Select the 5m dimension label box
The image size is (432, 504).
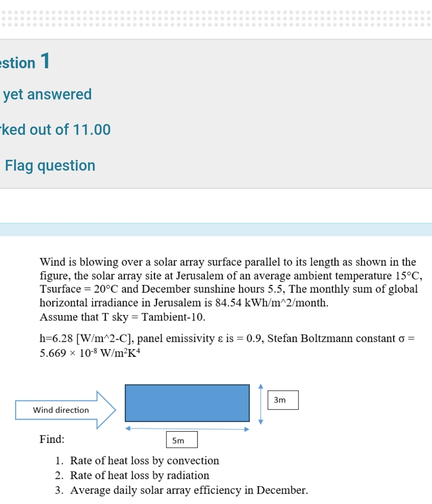pos(181,440)
